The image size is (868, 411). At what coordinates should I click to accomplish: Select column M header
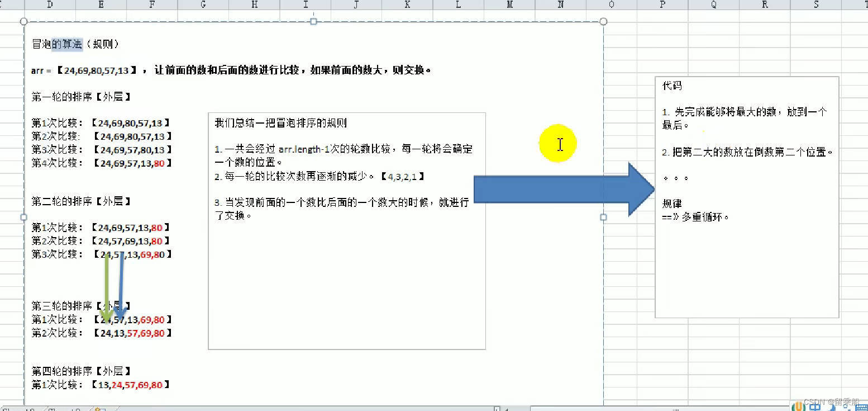(509, 4)
